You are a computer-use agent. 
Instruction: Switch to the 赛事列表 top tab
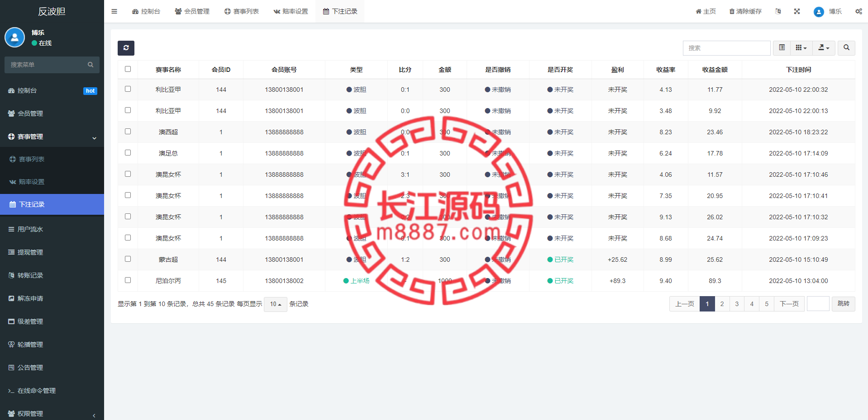tap(241, 11)
